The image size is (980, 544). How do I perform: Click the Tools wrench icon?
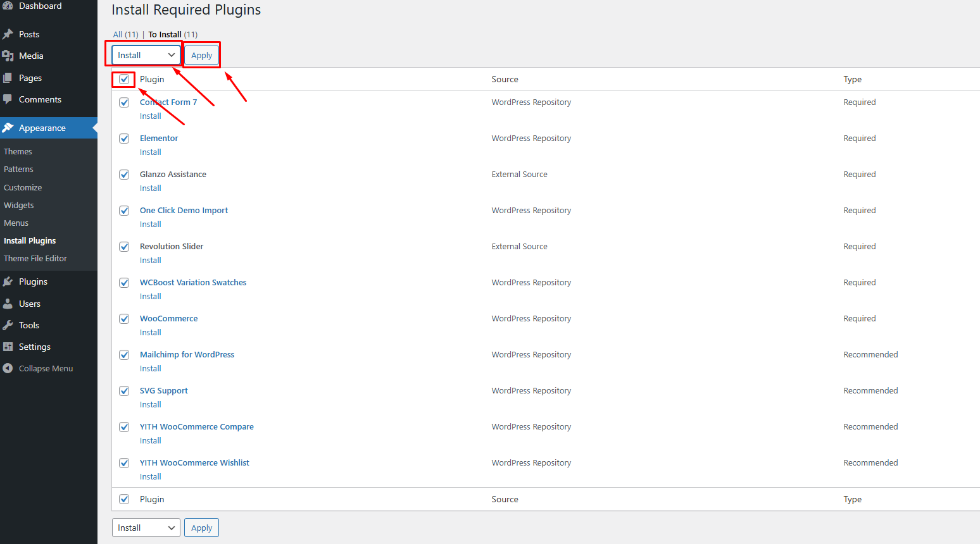8,325
